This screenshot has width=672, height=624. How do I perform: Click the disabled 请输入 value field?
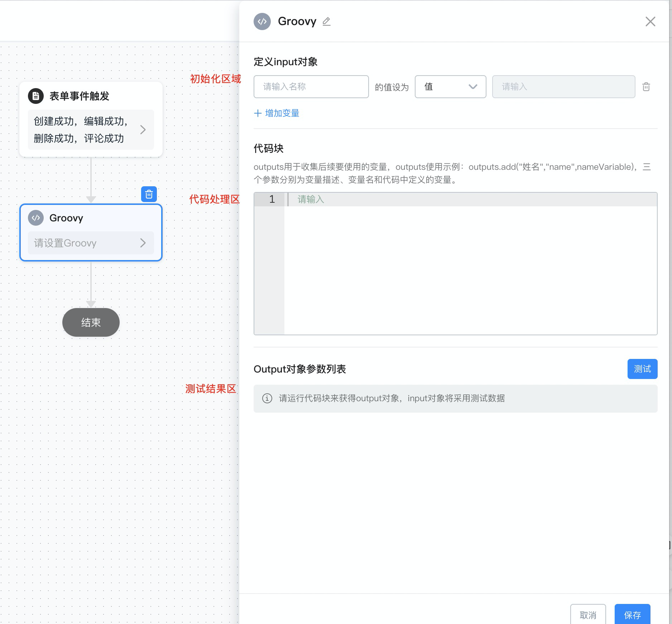(x=563, y=87)
